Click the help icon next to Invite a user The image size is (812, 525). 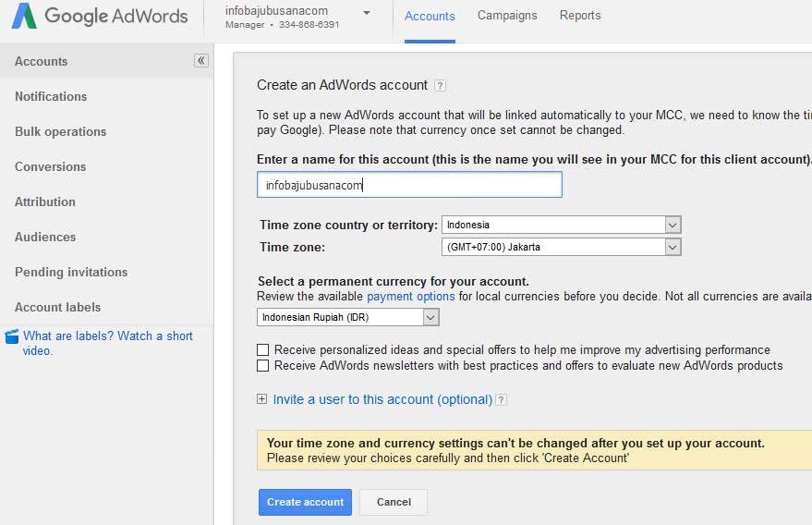(x=501, y=400)
